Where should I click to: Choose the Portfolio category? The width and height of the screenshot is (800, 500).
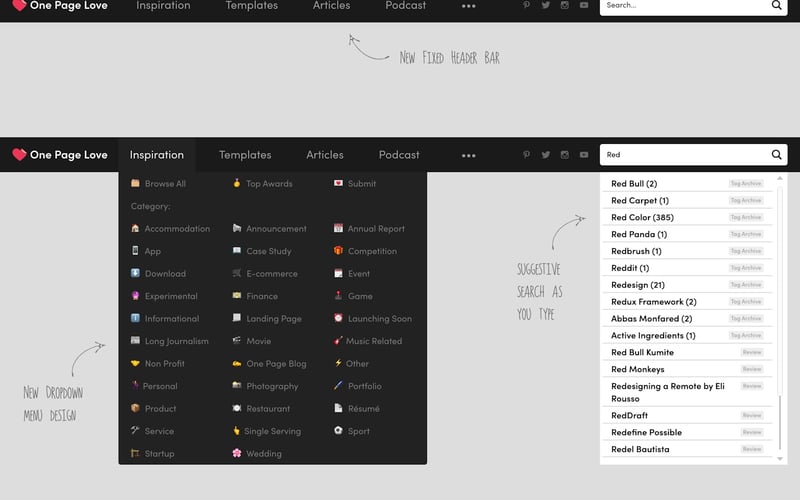(358, 386)
